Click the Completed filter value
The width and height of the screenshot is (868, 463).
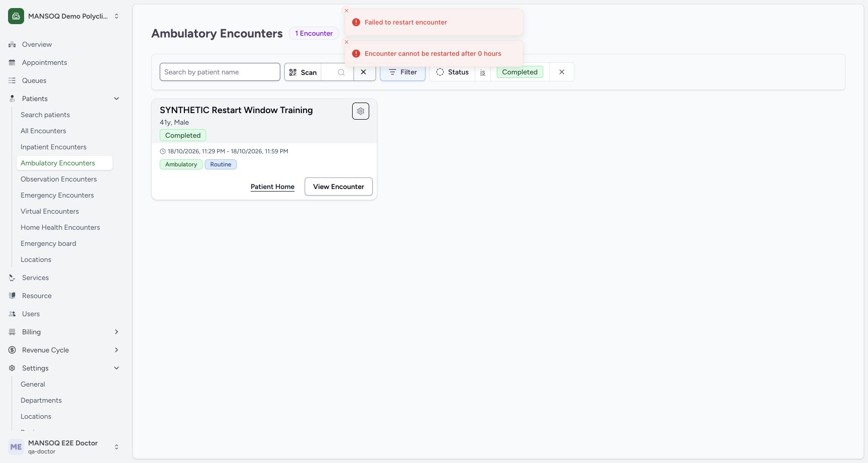tap(520, 72)
